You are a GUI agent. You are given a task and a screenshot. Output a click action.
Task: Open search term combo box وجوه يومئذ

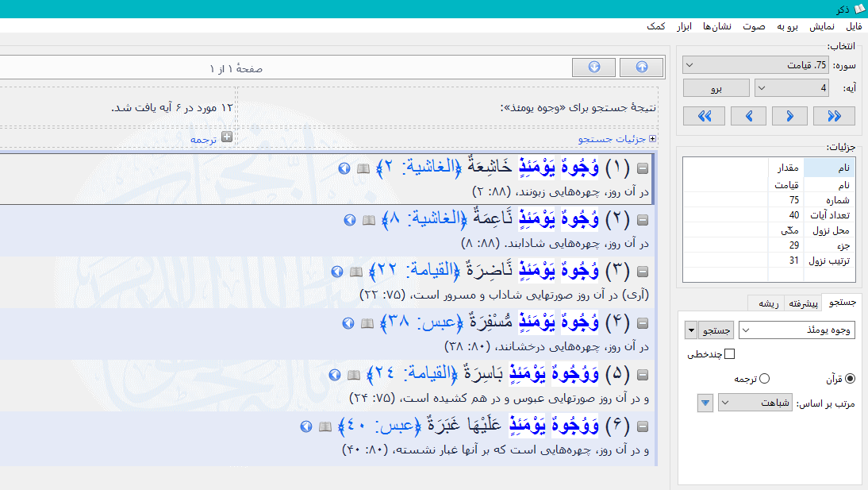pyautogui.click(x=797, y=330)
